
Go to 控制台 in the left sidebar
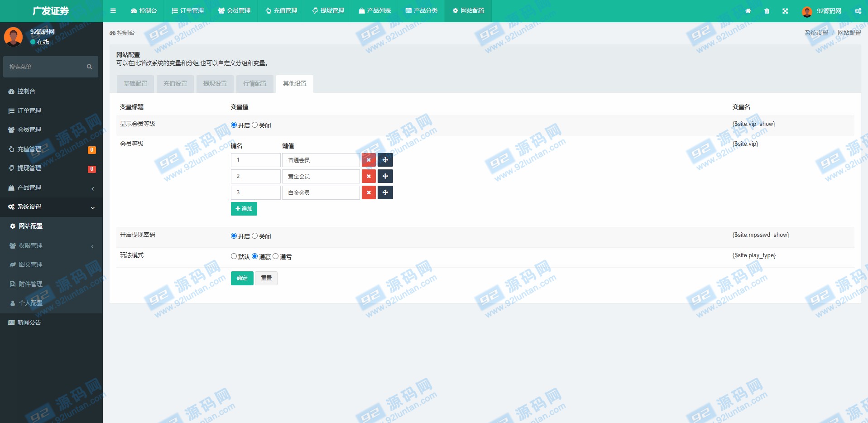click(x=51, y=91)
